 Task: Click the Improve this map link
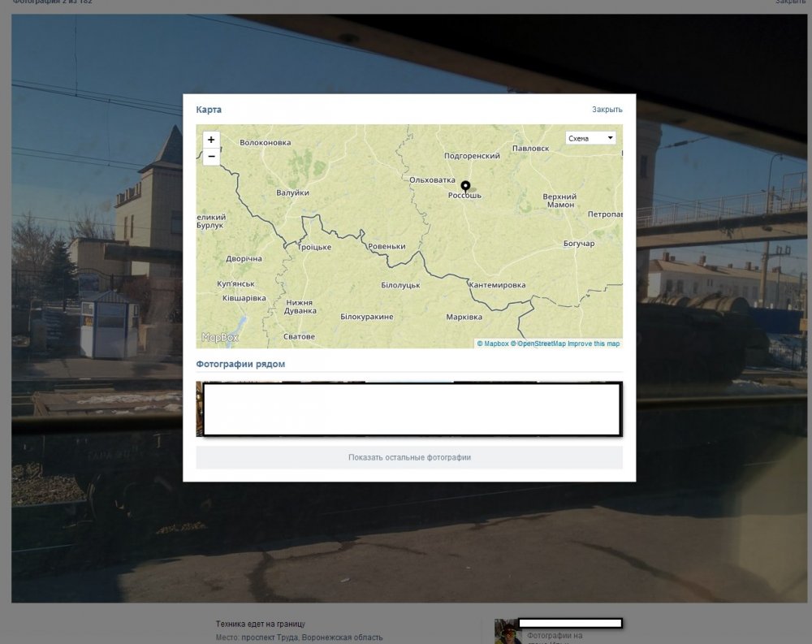[x=594, y=344]
